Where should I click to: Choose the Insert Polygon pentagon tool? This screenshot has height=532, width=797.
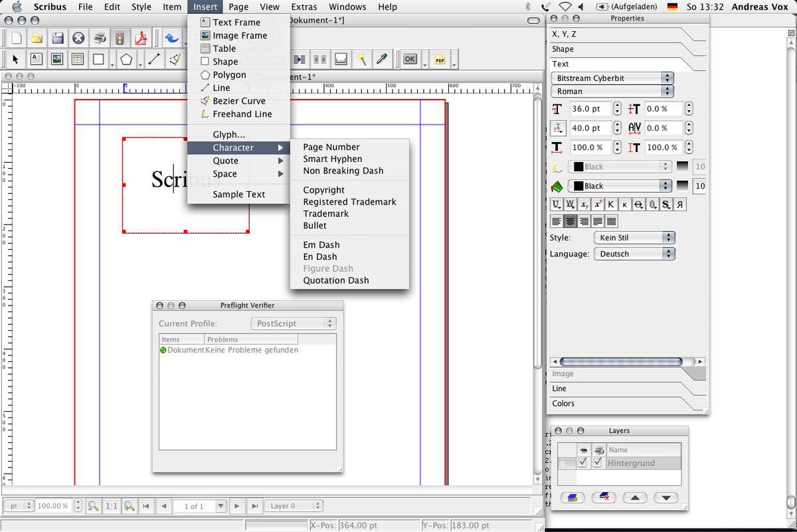click(126, 59)
